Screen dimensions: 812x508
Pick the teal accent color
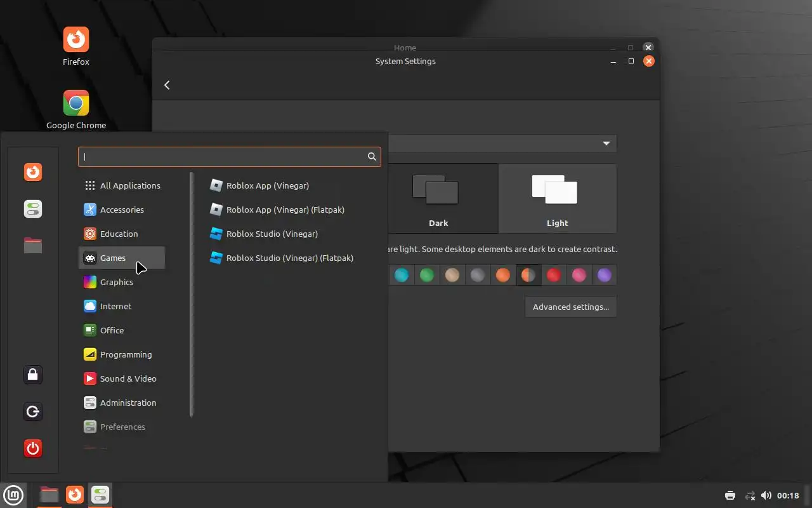(402, 275)
